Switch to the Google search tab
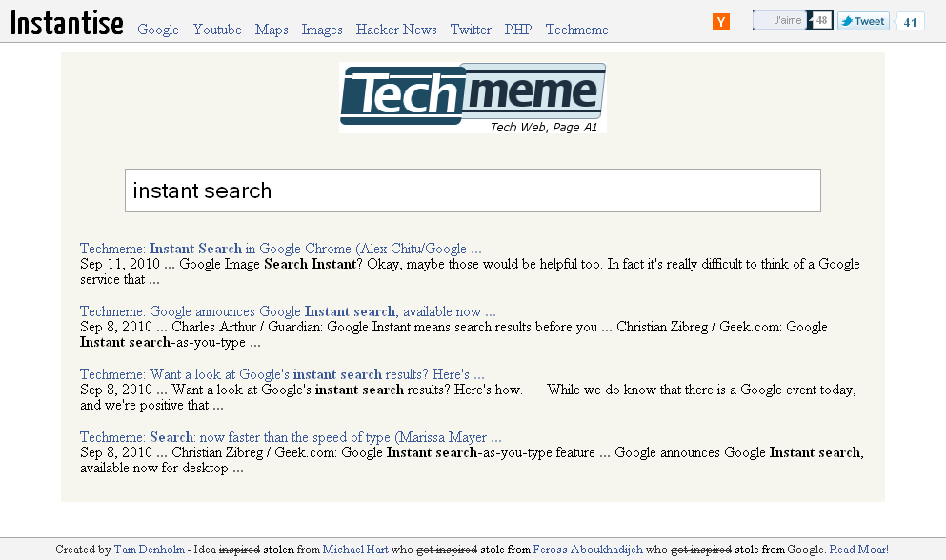The height and width of the screenshot is (560, 946). click(158, 30)
